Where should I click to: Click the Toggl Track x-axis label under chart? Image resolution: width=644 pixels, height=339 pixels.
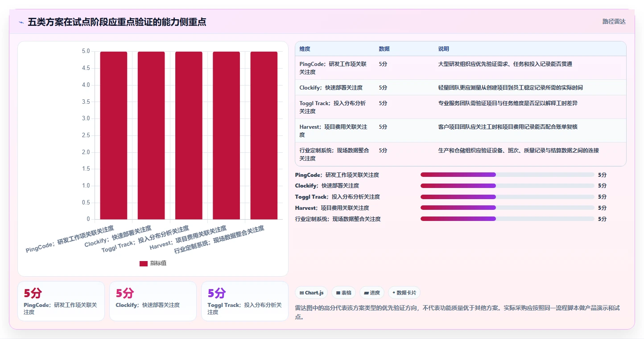145,239
